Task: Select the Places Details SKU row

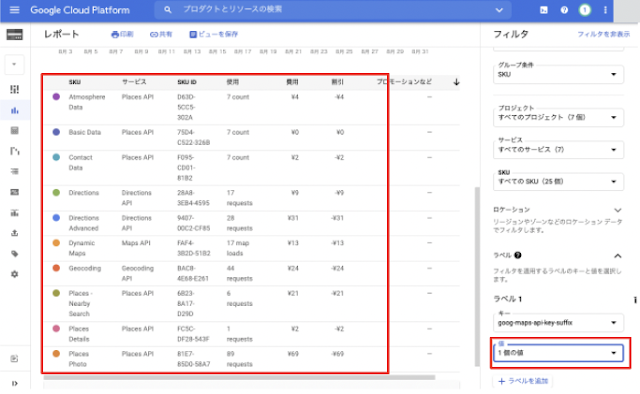Action: tap(251, 334)
